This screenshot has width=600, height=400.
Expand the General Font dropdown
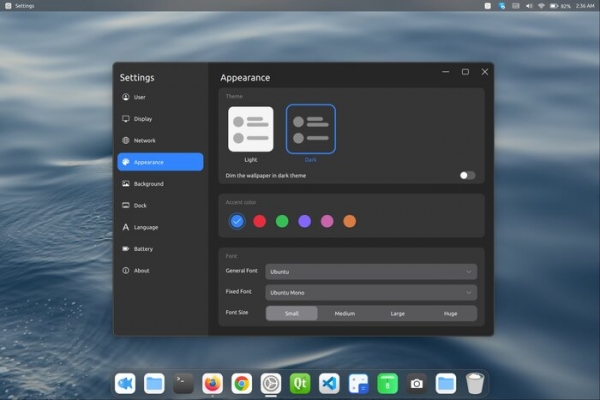click(x=371, y=271)
